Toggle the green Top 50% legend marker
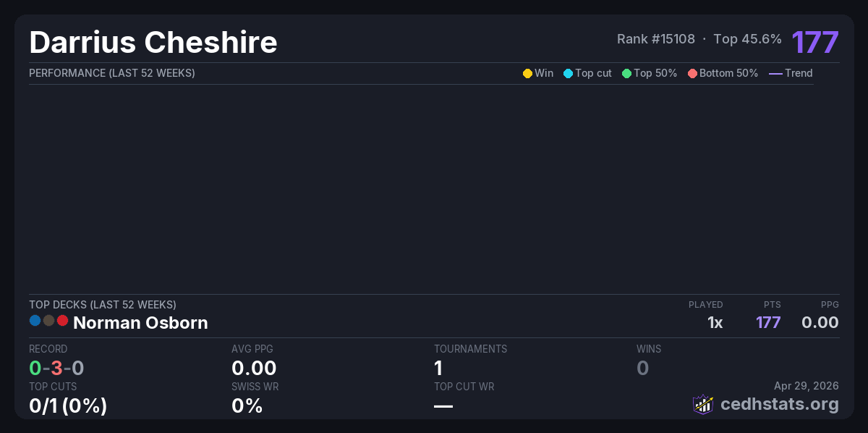This screenshot has height=433, width=868. click(626, 73)
